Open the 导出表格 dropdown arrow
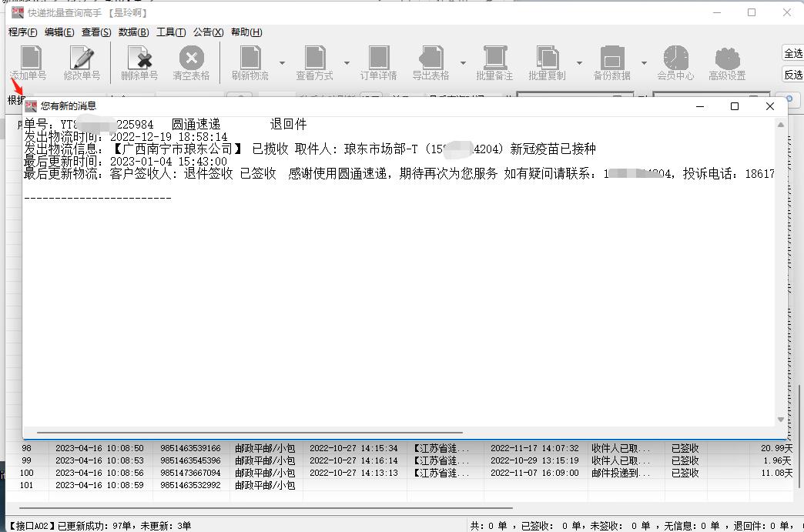 click(464, 62)
